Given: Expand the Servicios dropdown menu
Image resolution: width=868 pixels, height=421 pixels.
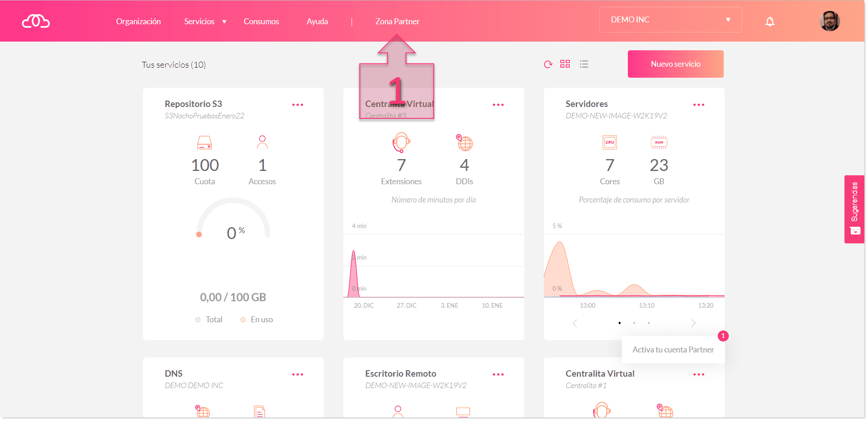Looking at the screenshot, I should pos(205,21).
